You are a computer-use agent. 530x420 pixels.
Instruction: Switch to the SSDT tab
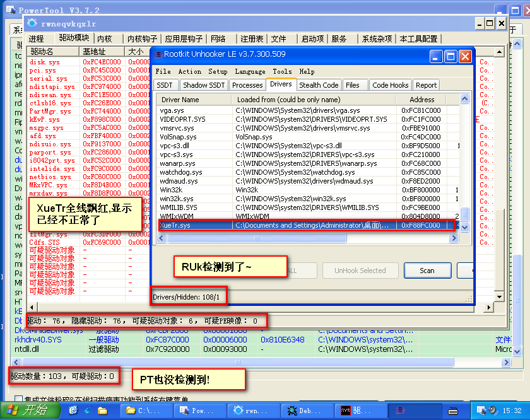[x=165, y=85]
